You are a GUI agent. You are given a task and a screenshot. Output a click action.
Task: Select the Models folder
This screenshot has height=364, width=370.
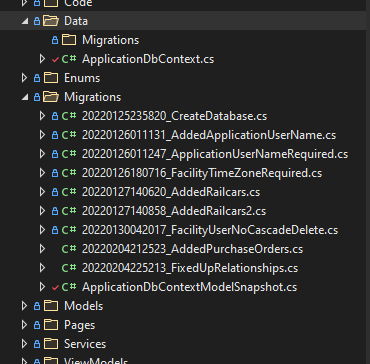click(83, 306)
